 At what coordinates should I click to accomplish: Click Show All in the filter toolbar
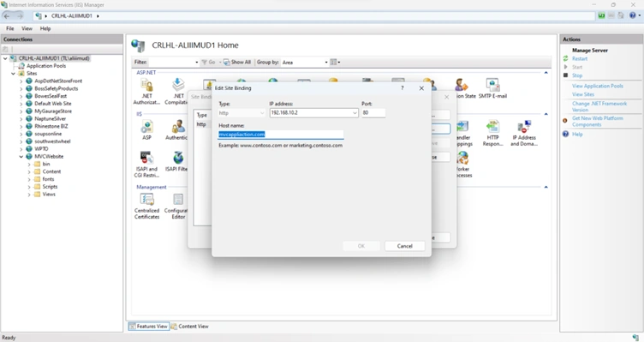(237, 62)
